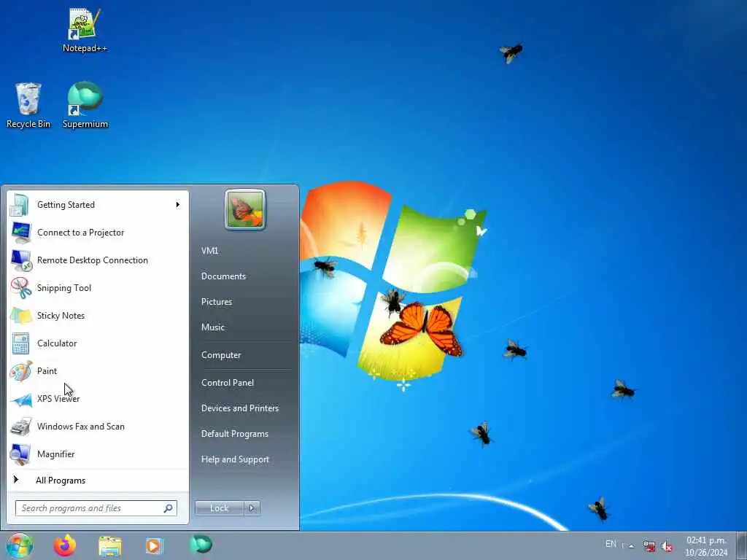This screenshot has width=747, height=560.
Task: Open the clock and date in the taskbar
Action: 706,546
